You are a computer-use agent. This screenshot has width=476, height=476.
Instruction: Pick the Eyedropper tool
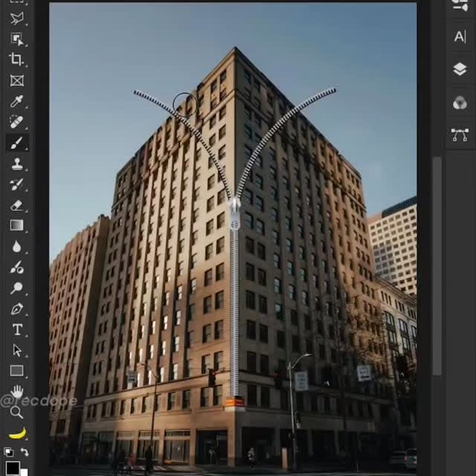16,101
